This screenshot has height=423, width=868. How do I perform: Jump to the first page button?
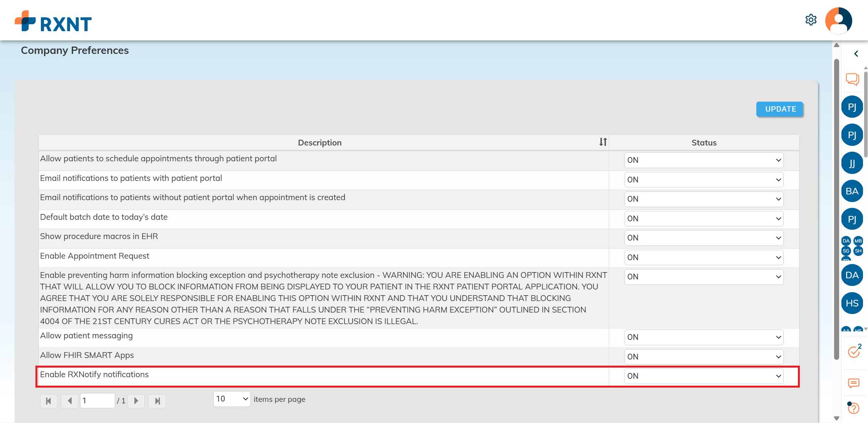pyautogui.click(x=49, y=401)
